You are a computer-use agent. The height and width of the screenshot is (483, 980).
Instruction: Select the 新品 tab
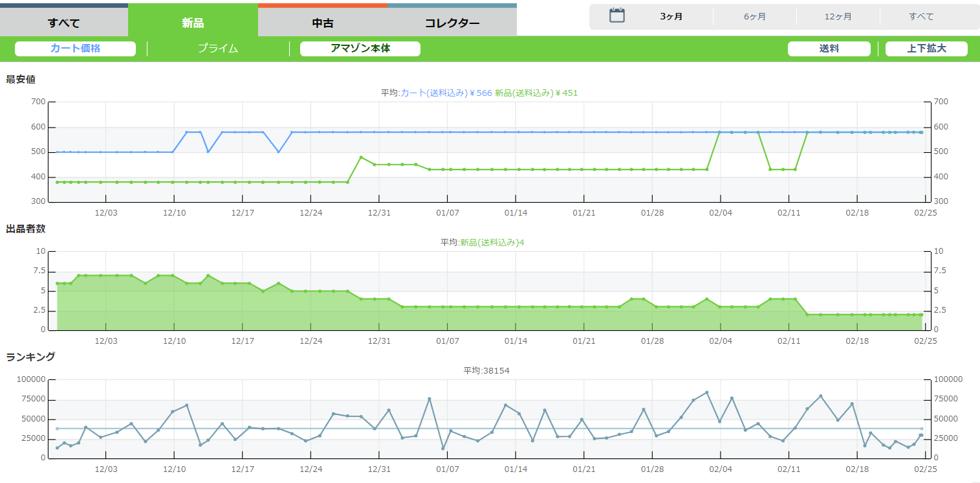click(x=193, y=23)
